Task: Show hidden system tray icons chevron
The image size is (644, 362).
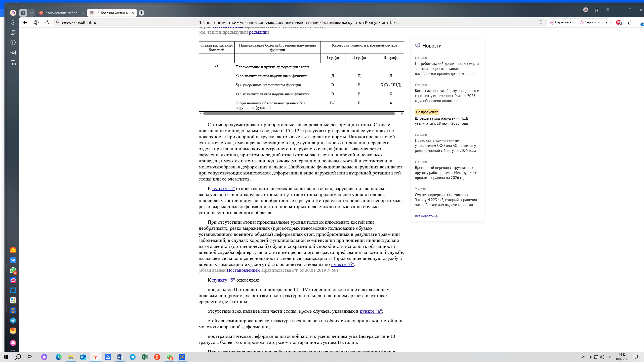Action: 584,357
